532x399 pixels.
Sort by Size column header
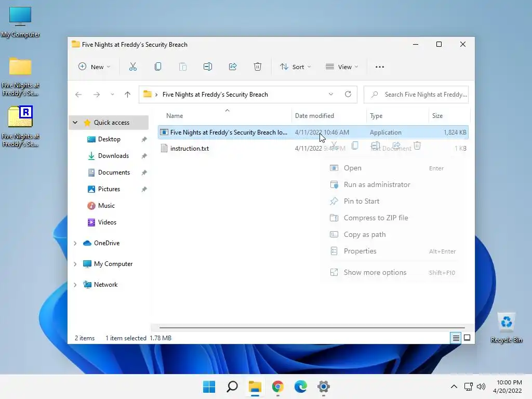pos(449,116)
